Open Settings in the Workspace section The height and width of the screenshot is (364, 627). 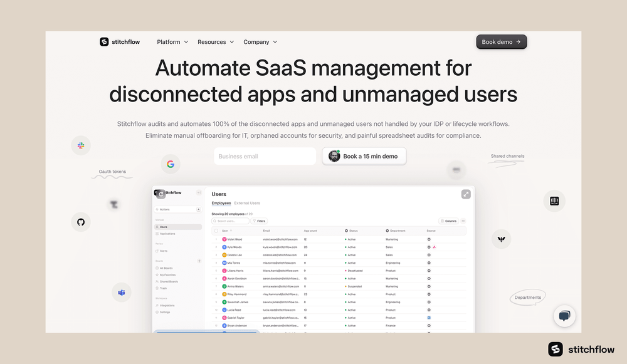[x=164, y=313]
